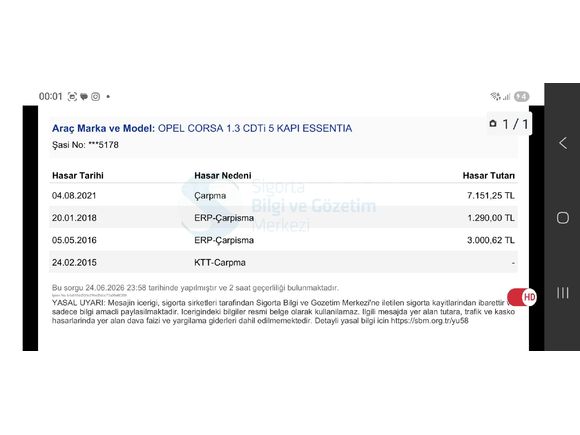Select the 24.02.2015 KTT-Carpma row

[283, 262]
